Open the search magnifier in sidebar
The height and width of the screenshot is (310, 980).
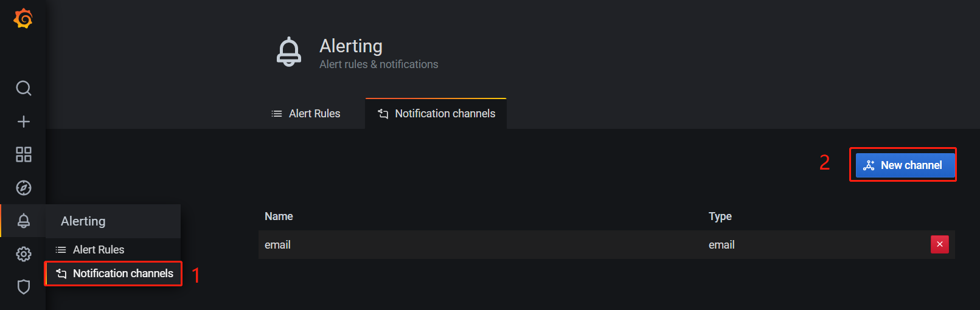pos(24,89)
